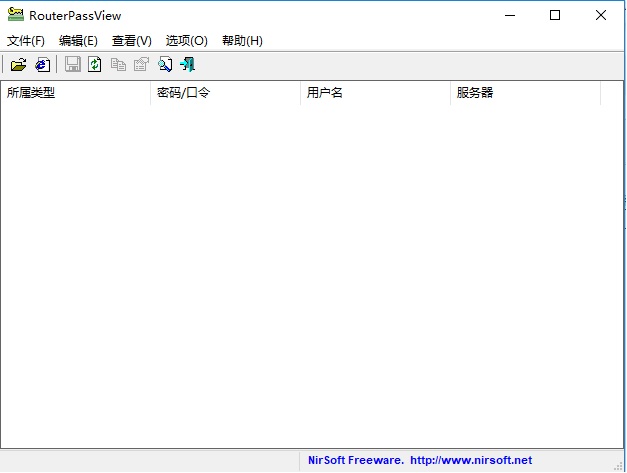Image resolution: width=627 pixels, height=473 pixels.
Task: Open the NirSoft Freeware website link
Action: tap(420, 460)
